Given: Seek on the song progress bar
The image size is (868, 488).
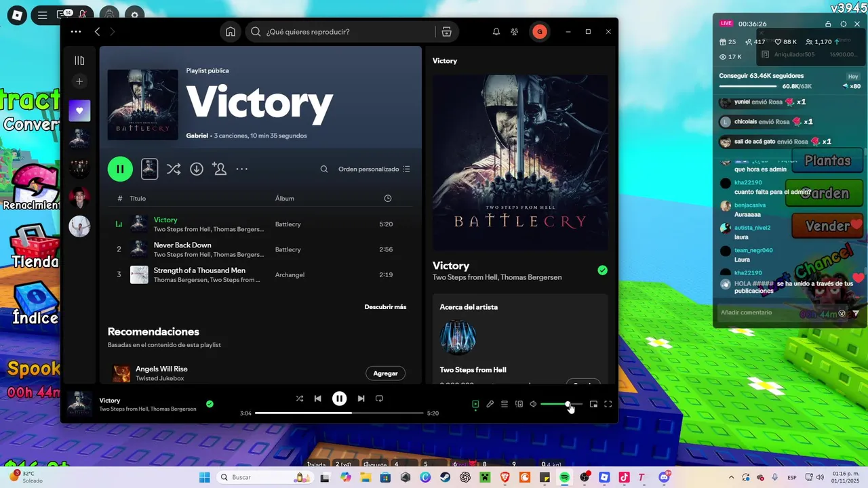Looking at the screenshot, I should [339, 413].
